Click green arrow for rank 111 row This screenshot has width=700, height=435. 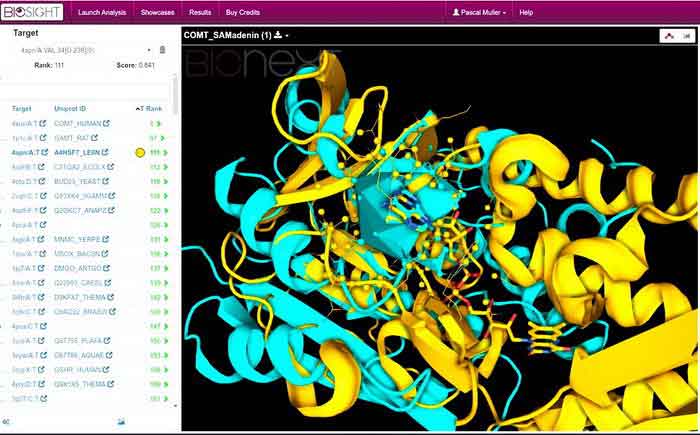pos(165,152)
